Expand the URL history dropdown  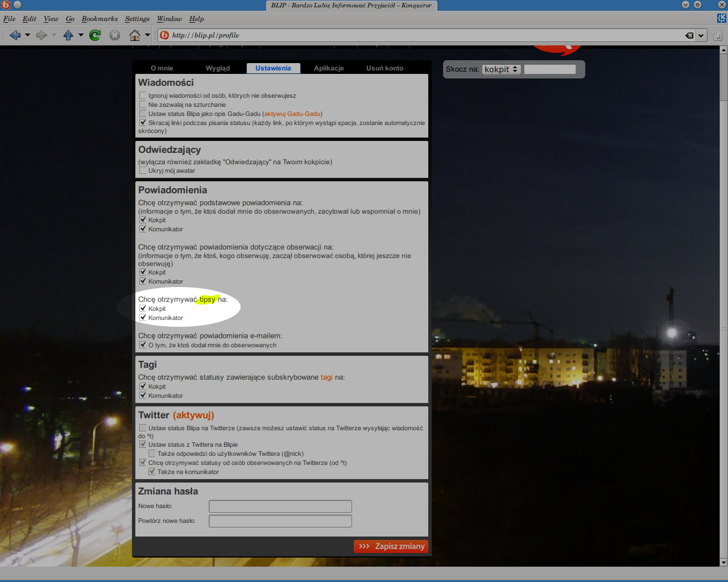[701, 35]
